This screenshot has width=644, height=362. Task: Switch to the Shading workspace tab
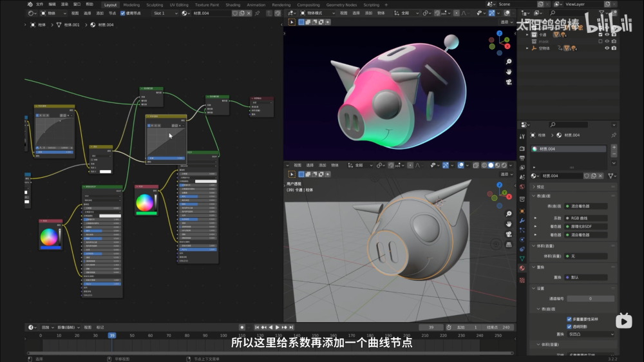point(233,5)
